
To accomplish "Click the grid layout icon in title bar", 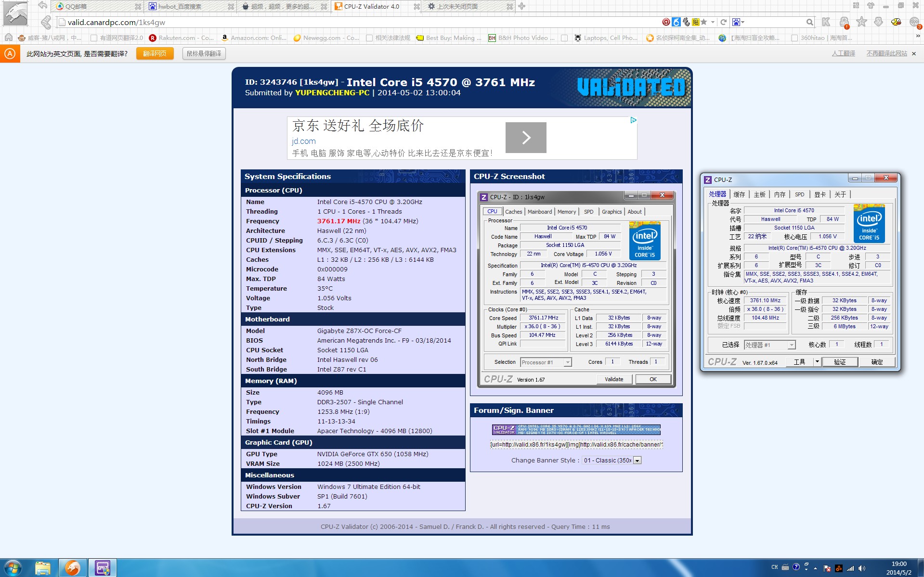I will click(x=856, y=6).
